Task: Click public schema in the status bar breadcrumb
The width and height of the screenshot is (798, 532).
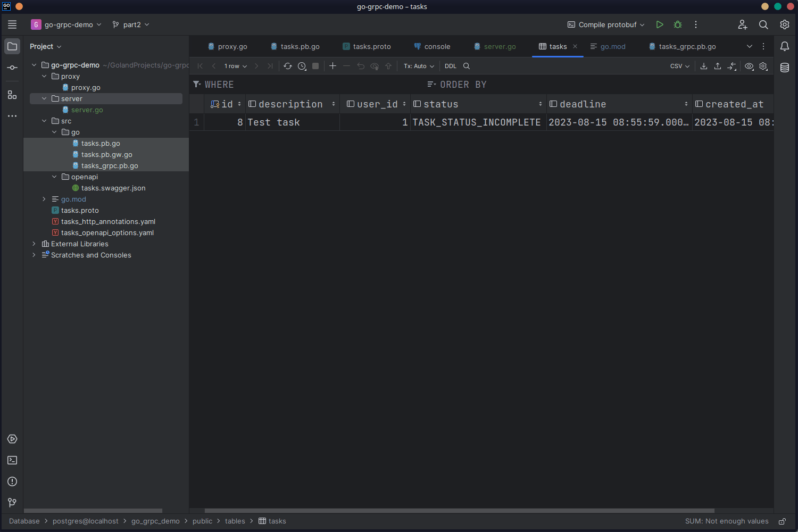Action: (202, 521)
